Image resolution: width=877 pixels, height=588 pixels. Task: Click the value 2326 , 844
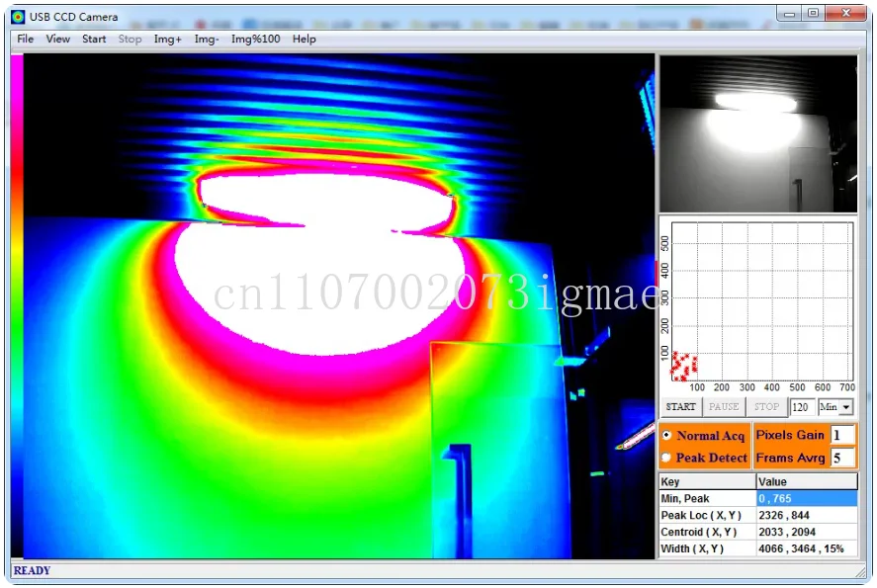[x=807, y=515]
